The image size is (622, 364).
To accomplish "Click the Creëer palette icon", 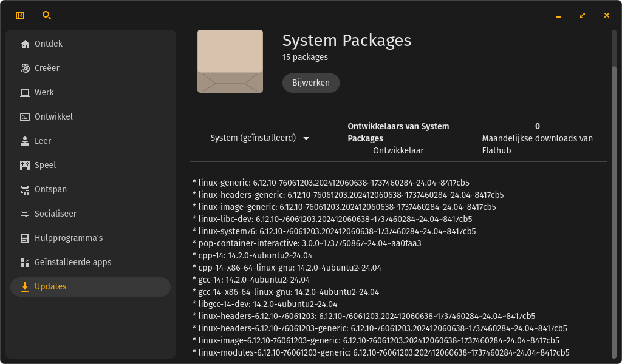I will point(25,69).
